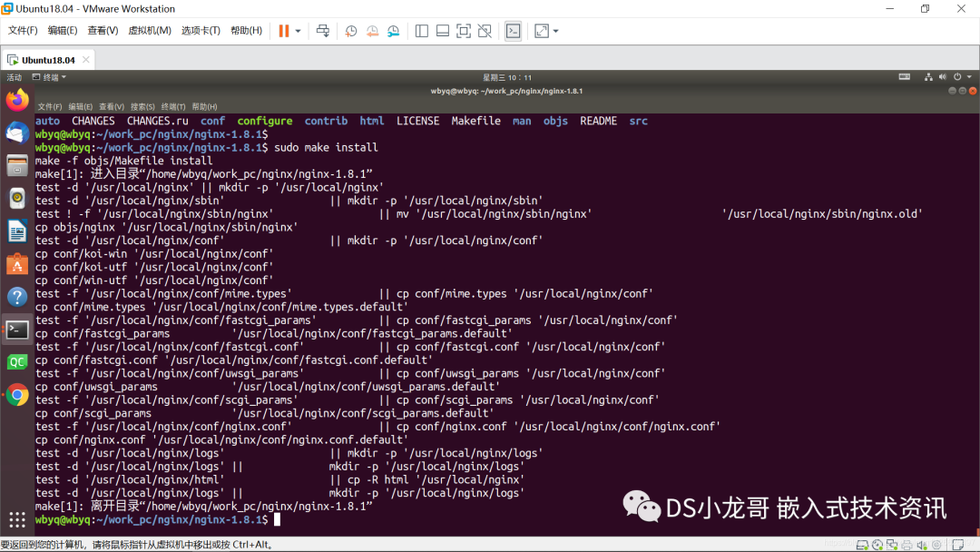Viewport: 980px width, 552px height.
Task: Show applications grid in the dock
Action: point(17,519)
